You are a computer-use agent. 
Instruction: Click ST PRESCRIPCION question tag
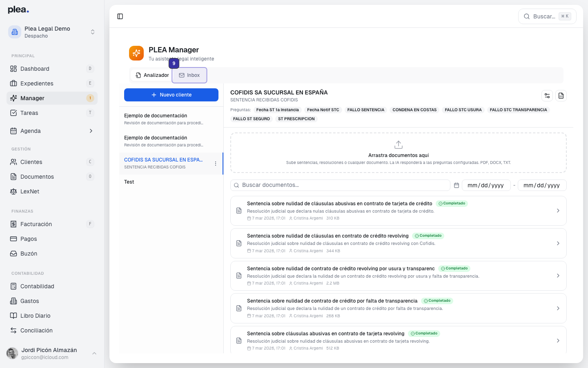(296, 119)
